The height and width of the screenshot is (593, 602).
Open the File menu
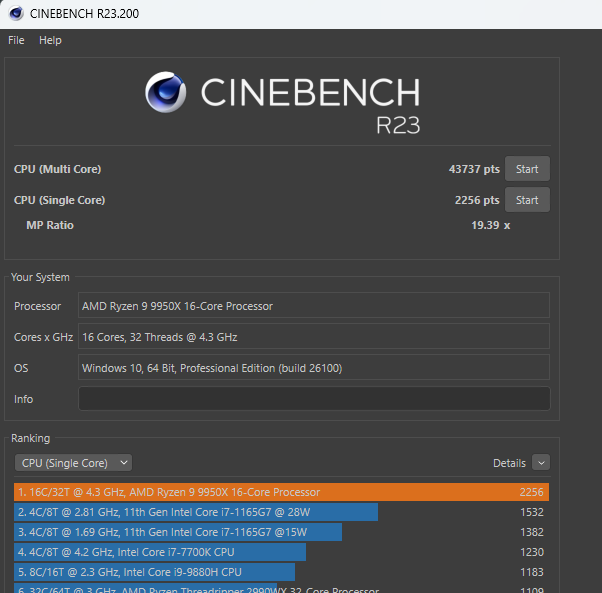[16, 40]
